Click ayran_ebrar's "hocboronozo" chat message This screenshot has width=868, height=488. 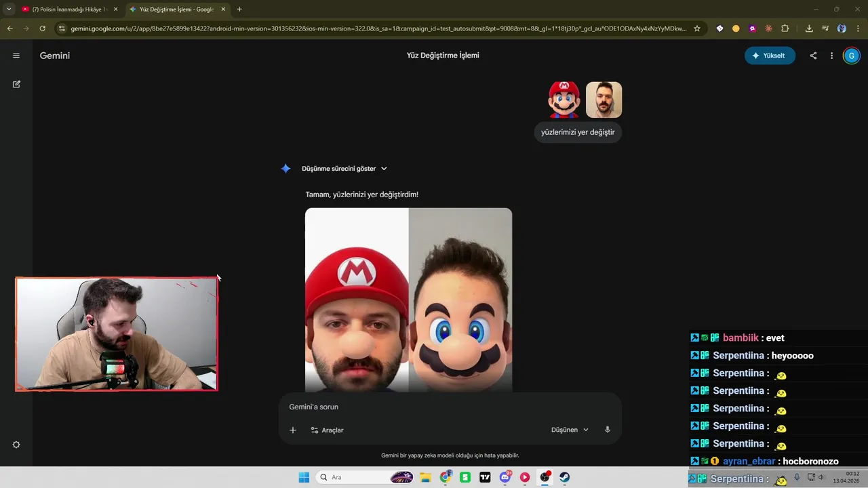point(811,461)
